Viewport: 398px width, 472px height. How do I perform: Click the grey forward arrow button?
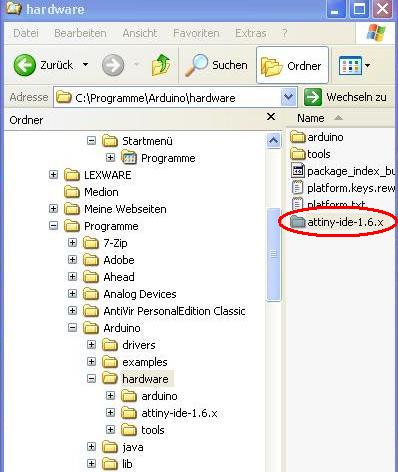tap(113, 65)
